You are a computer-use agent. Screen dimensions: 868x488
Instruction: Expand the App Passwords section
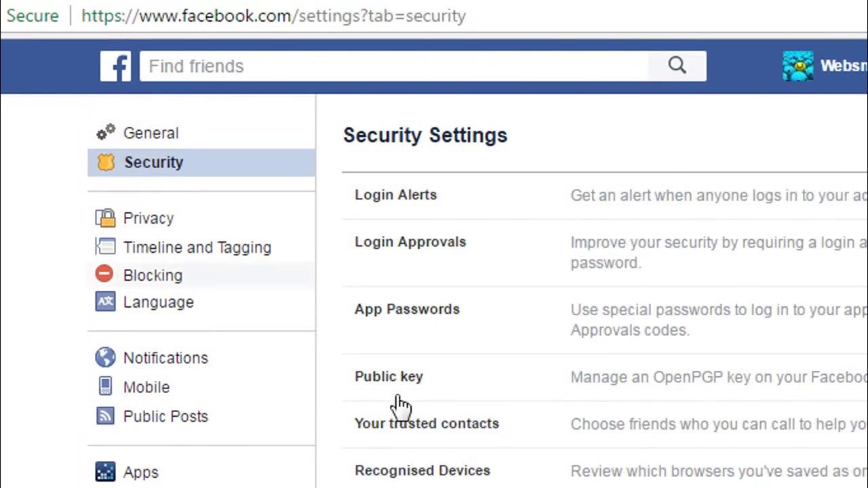[407, 309]
